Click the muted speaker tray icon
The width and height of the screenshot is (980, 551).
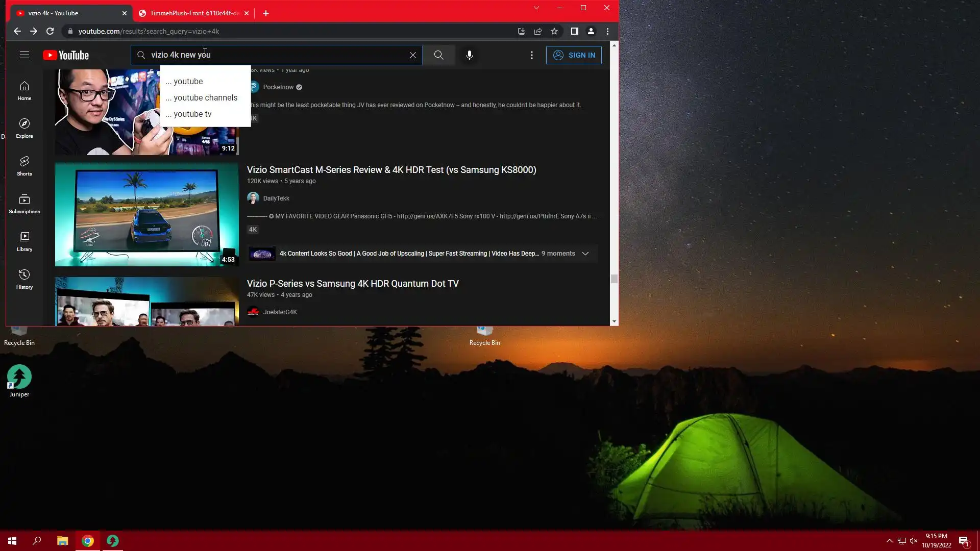tap(914, 541)
